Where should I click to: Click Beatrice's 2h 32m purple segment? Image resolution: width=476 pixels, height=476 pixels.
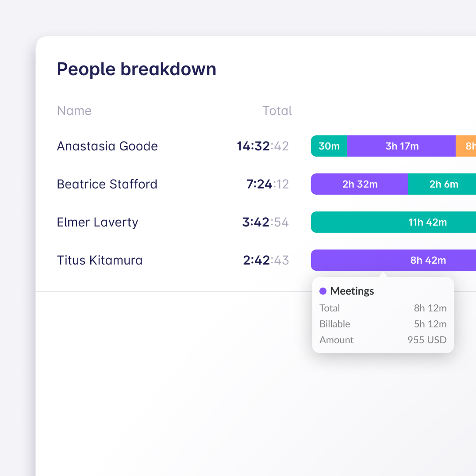(360, 184)
